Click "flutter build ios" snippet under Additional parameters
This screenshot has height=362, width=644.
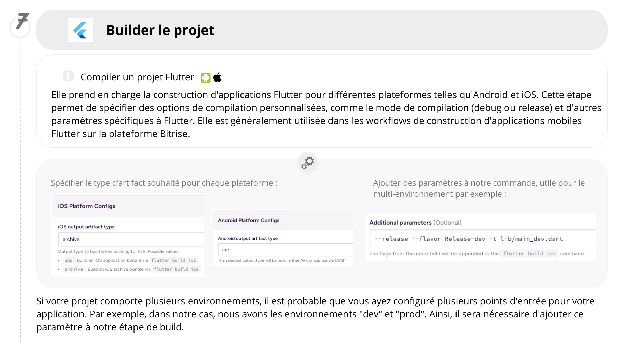[529, 254]
